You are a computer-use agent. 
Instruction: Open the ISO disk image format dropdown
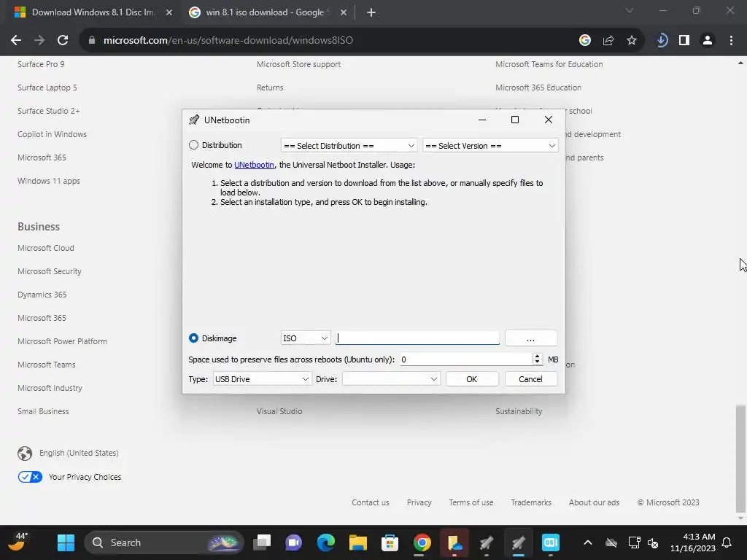point(306,338)
